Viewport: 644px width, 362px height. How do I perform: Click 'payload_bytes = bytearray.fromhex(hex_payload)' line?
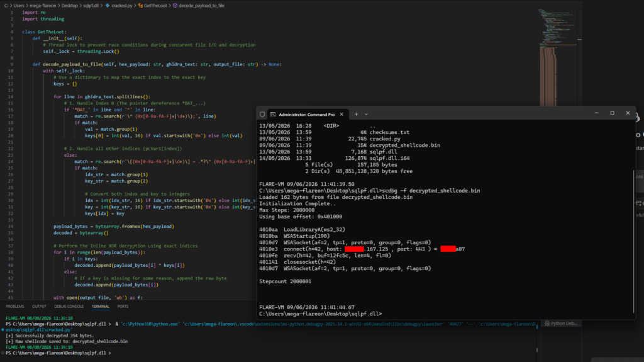[114, 226]
